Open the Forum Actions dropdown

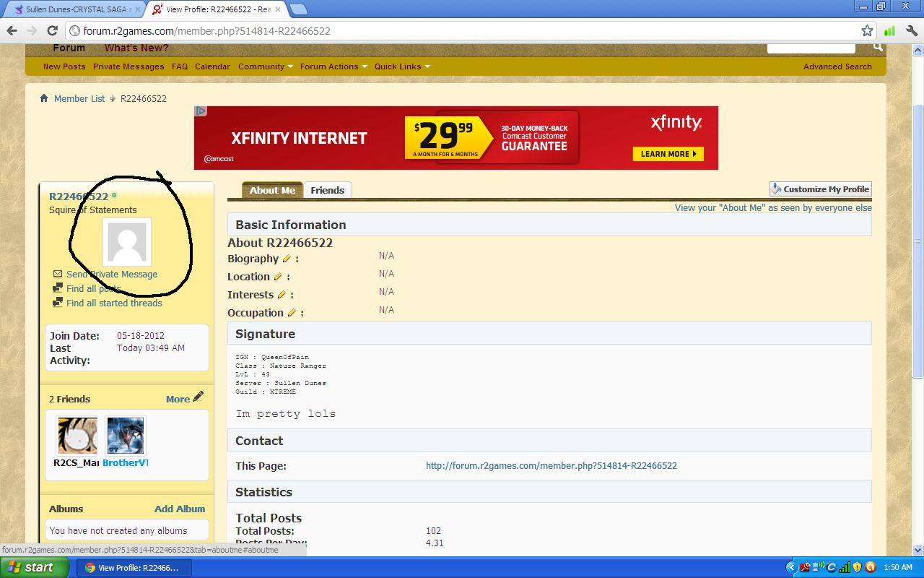tap(333, 66)
